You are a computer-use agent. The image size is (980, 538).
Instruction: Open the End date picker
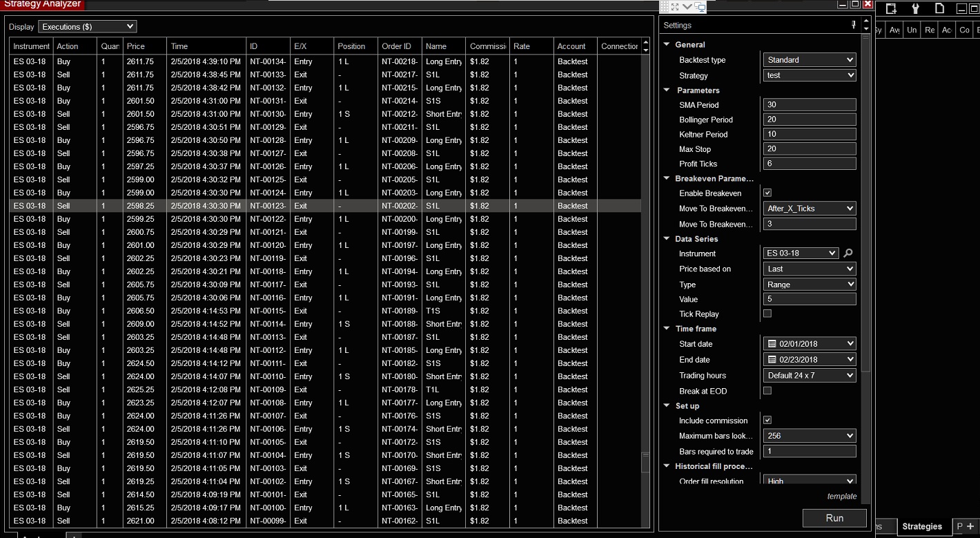click(810, 359)
